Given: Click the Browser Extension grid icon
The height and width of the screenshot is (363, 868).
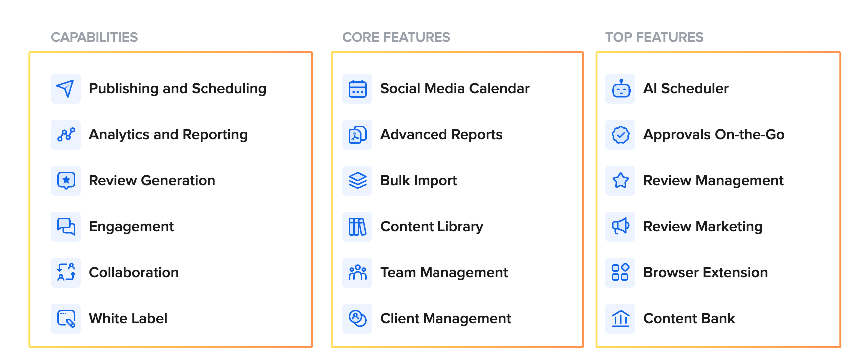Looking at the screenshot, I should (620, 273).
